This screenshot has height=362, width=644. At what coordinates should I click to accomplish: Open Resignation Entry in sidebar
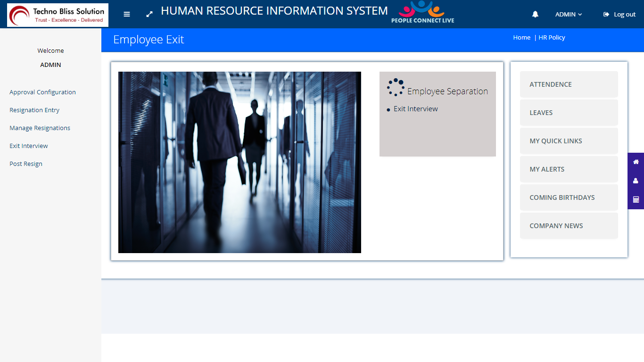[x=34, y=110]
